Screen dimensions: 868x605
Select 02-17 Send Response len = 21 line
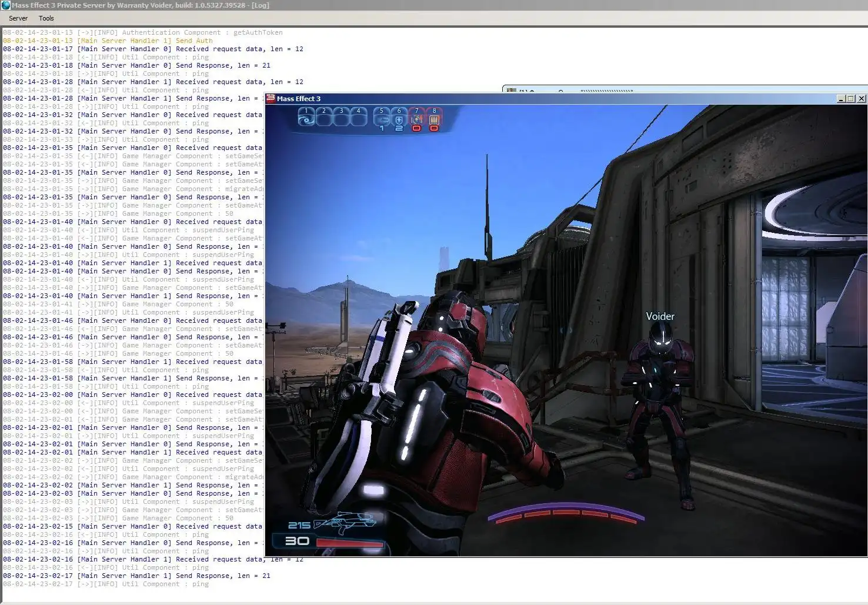[x=136, y=576]
